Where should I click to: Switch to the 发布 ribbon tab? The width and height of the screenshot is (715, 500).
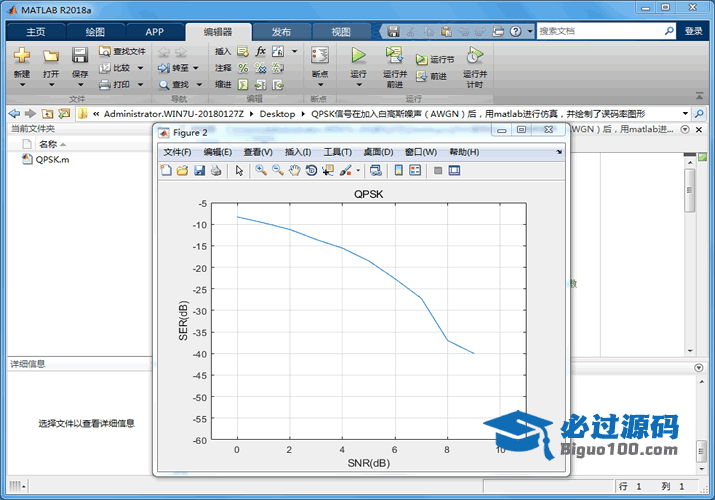[281, 31]
